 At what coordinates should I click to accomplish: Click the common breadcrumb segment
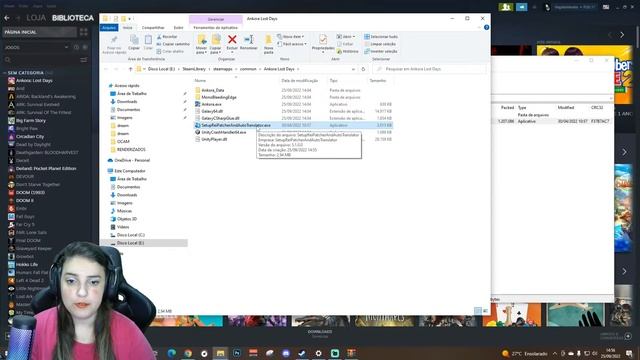pyautogui.click(x=248, y=69)
